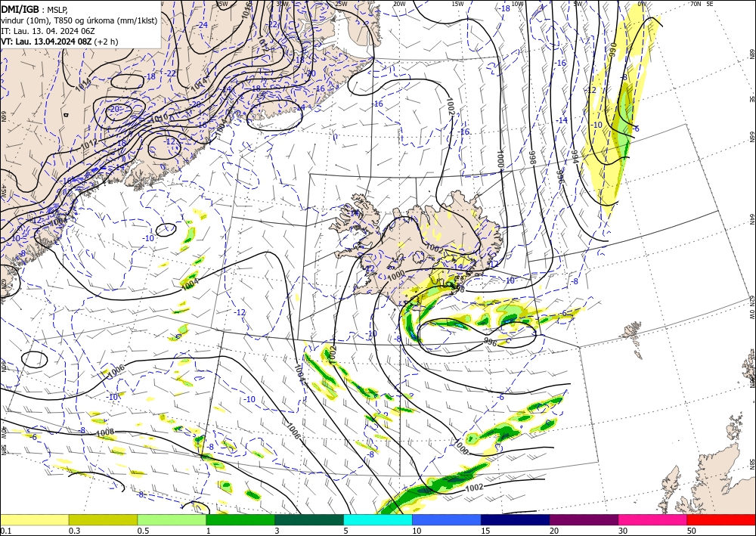This screenshot has height=536, width=756.
Task: Pick the purple 20 mm legend swatch
Action: [x=584, y=519]
